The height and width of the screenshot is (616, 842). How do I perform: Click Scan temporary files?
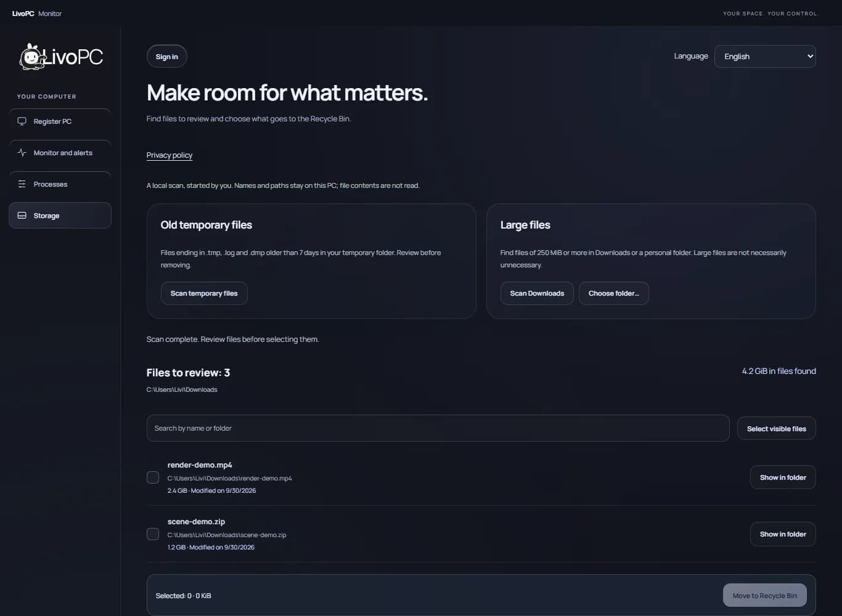click(x=204, y=293)
